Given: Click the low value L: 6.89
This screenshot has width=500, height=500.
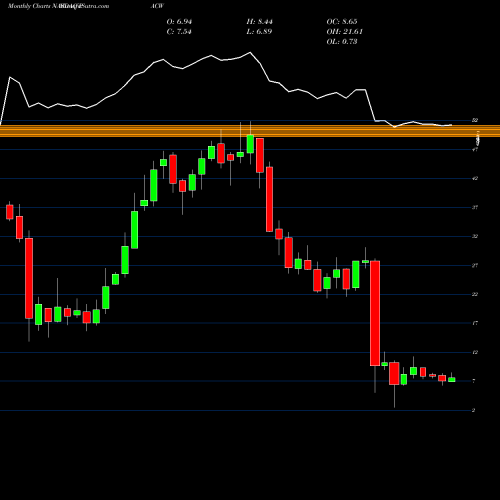Looking at the screenshot, I should [x=259, y=32].
